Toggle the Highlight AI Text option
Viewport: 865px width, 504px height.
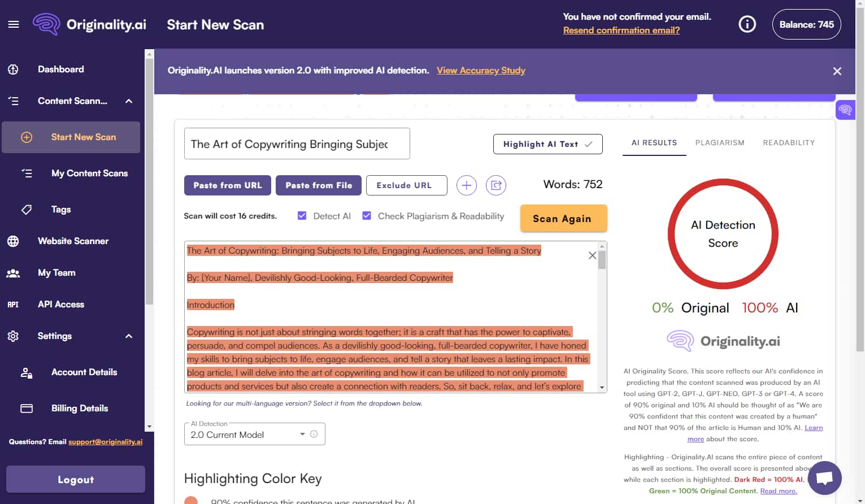click(547, 144)
